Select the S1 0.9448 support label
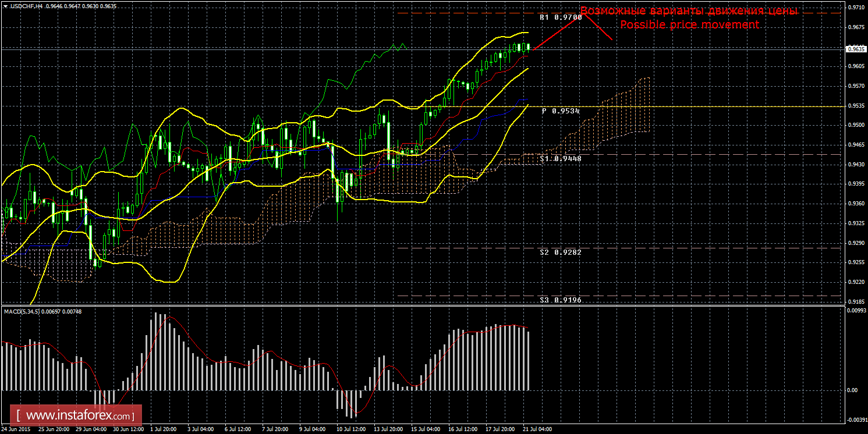This screenshot has width=868, height=434. pyautogui.click(x=560, y=158)
